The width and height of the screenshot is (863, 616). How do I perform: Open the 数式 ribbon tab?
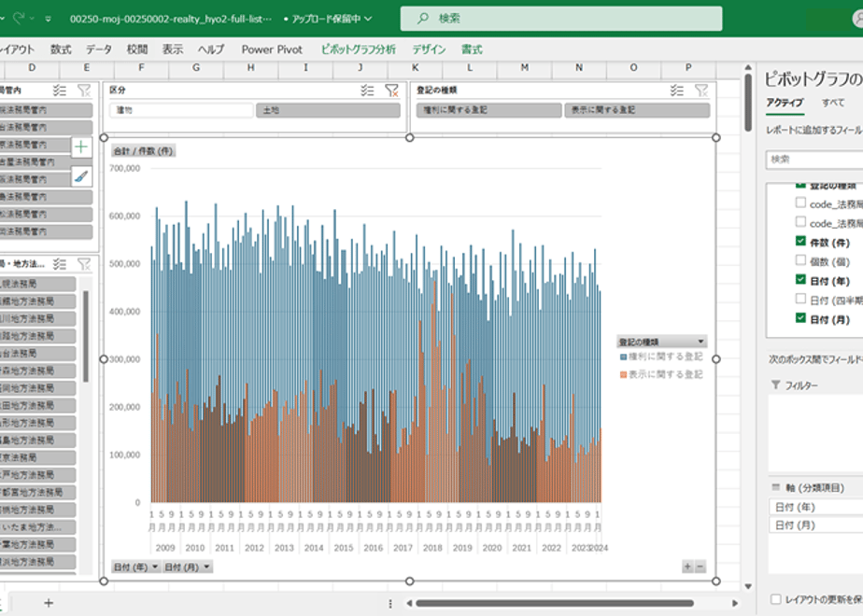61,49
